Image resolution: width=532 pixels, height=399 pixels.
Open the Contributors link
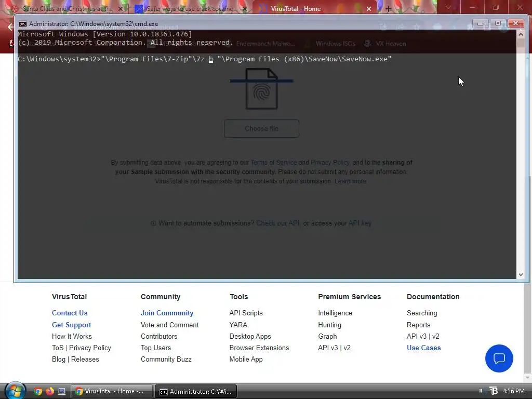[159, 336]
